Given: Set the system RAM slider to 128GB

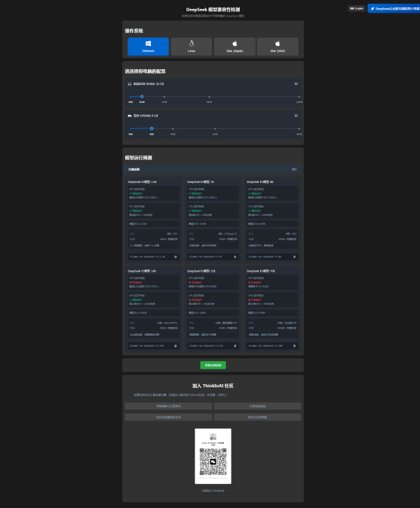Looking at the screenshot, I should coord(299,97).
